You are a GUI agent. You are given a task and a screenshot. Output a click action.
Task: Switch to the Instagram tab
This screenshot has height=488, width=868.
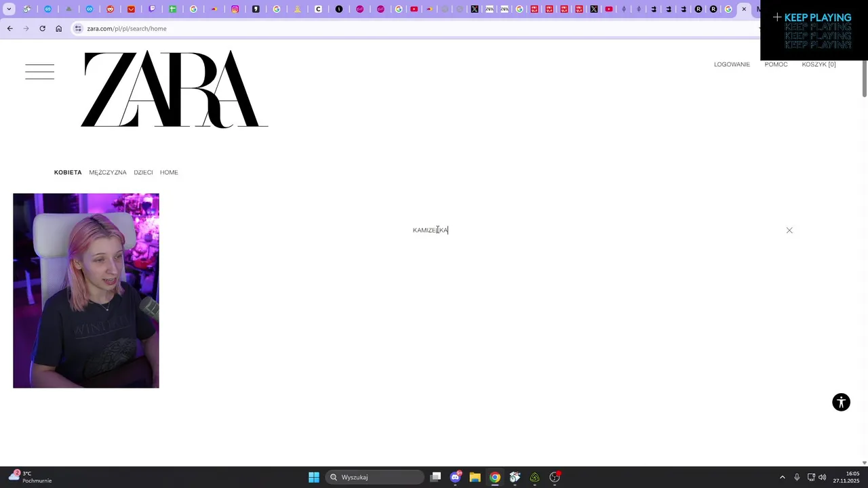click(235, 9)
